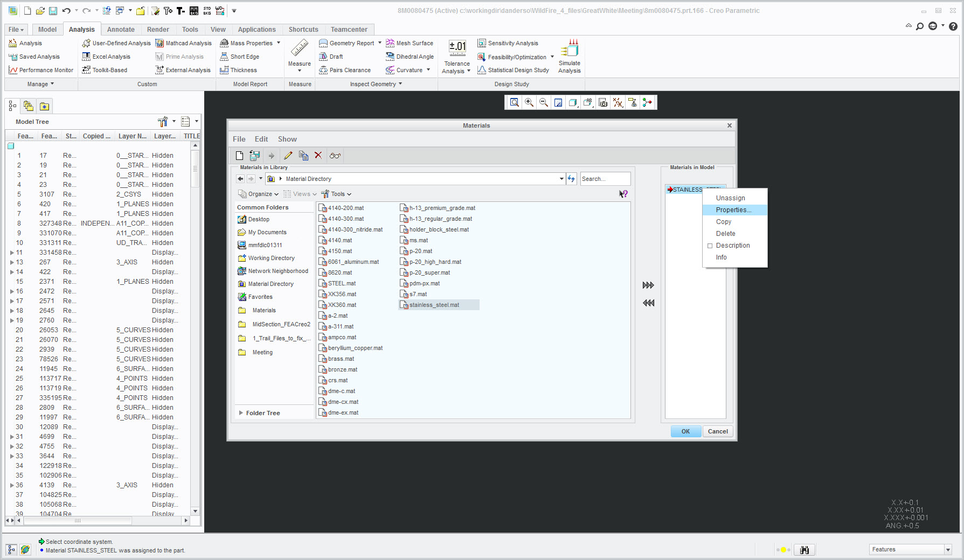The width and height of the screenshot is (964, 560).
Task: Close the Materials dialog
Action: [x=729, y=125]
